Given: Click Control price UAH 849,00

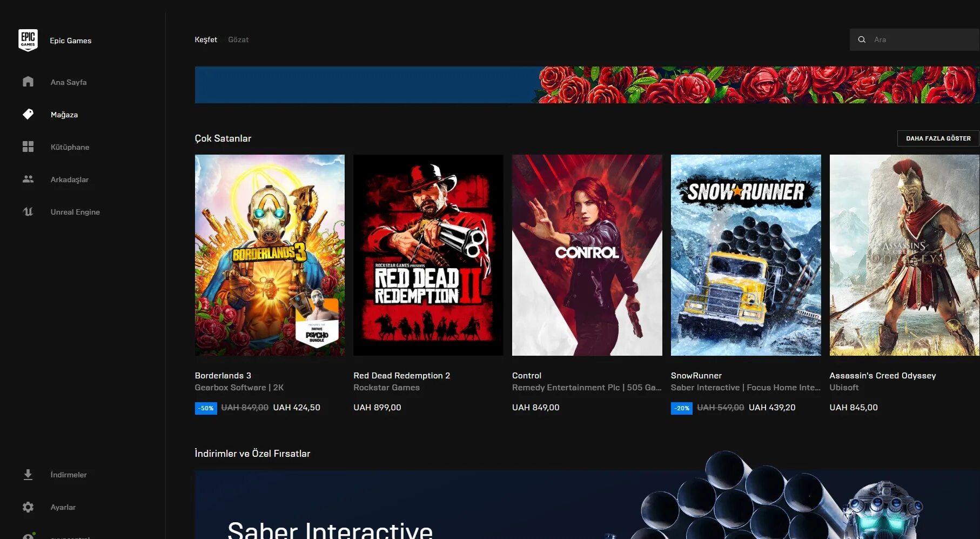Looking at the screenshot, I should click(536, 408).
